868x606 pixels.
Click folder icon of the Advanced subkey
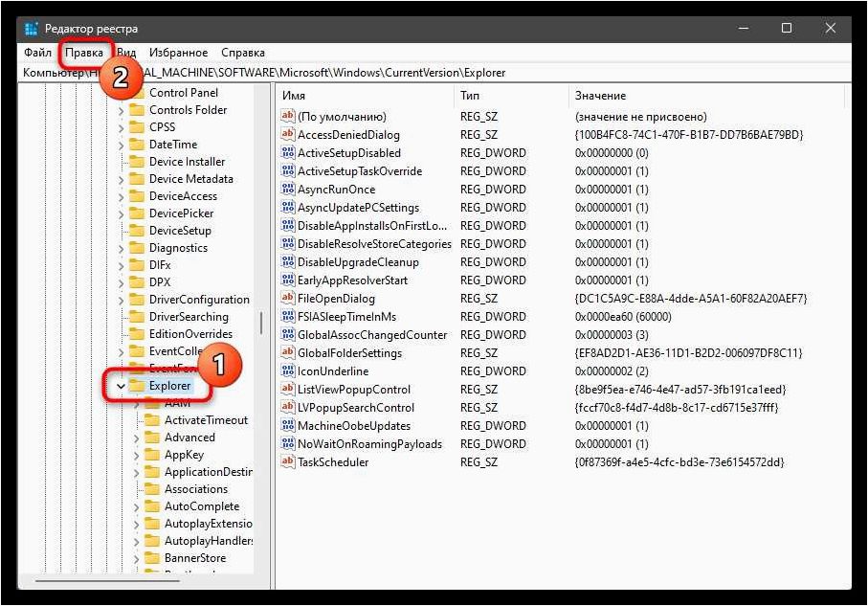pos(151,438)
